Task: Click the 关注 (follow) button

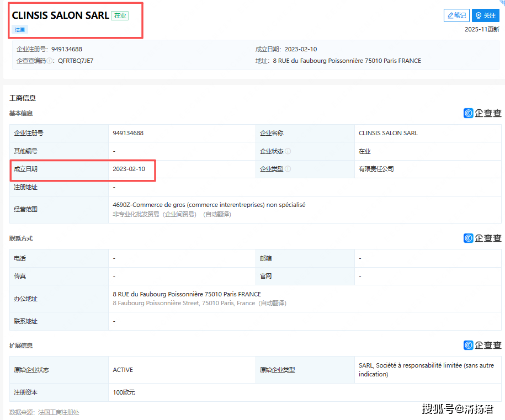Action: point(486,15)
